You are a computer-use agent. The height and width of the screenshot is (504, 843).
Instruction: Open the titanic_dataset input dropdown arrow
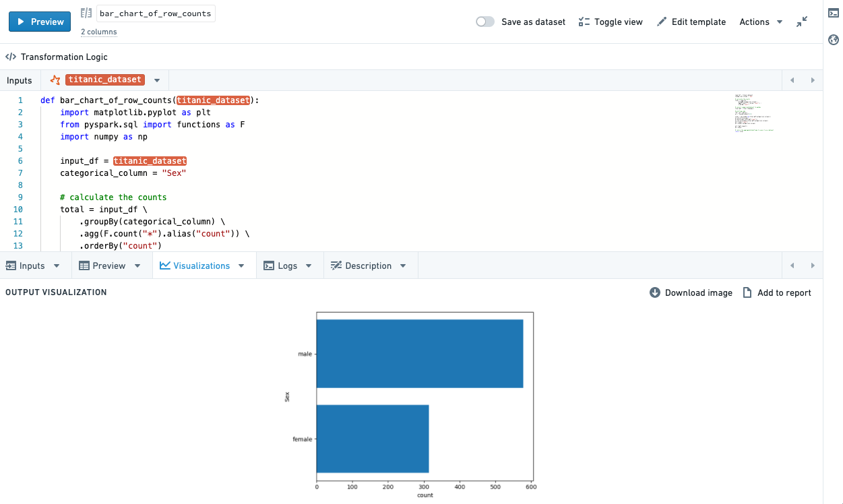tap(157, 80)
